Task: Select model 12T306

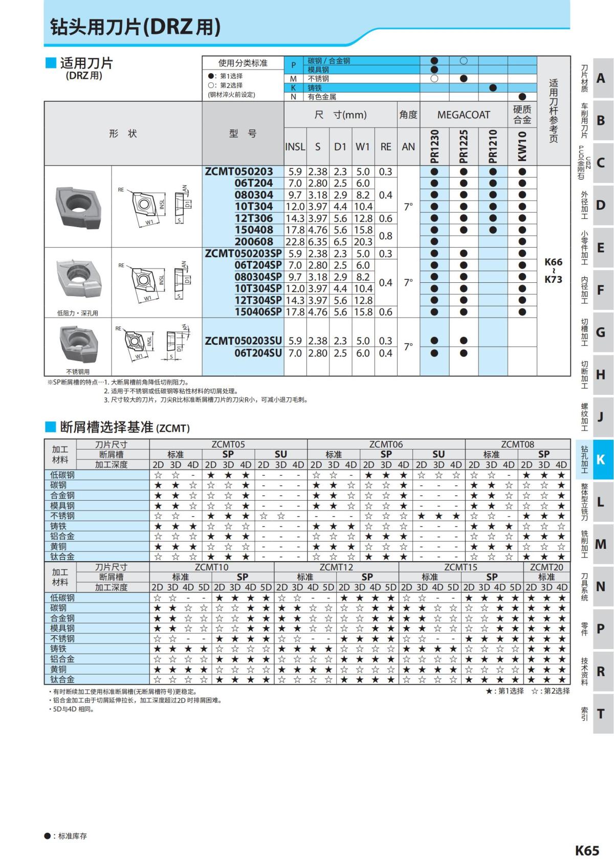Action: click(x=254, y=218)
